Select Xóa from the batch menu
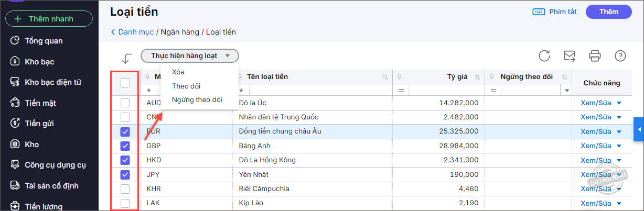This screenshot has width=644, height=211. [x=178, y=72]
